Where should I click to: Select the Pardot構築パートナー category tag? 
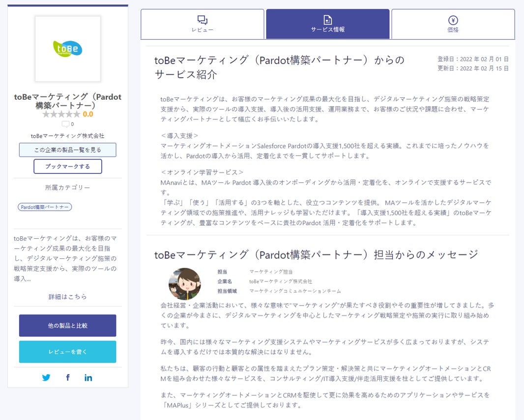(x=45, y=207)
